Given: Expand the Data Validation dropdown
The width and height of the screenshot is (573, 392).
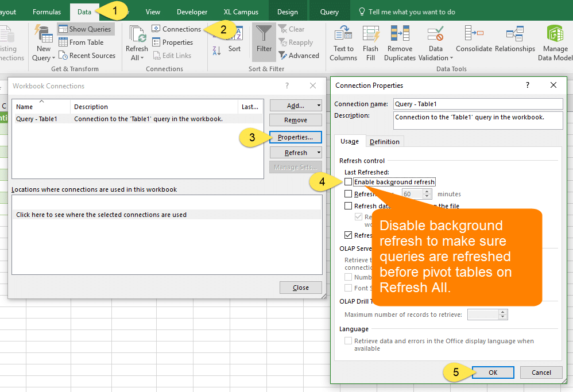Looking at the screenshot, I should [451, 58].
